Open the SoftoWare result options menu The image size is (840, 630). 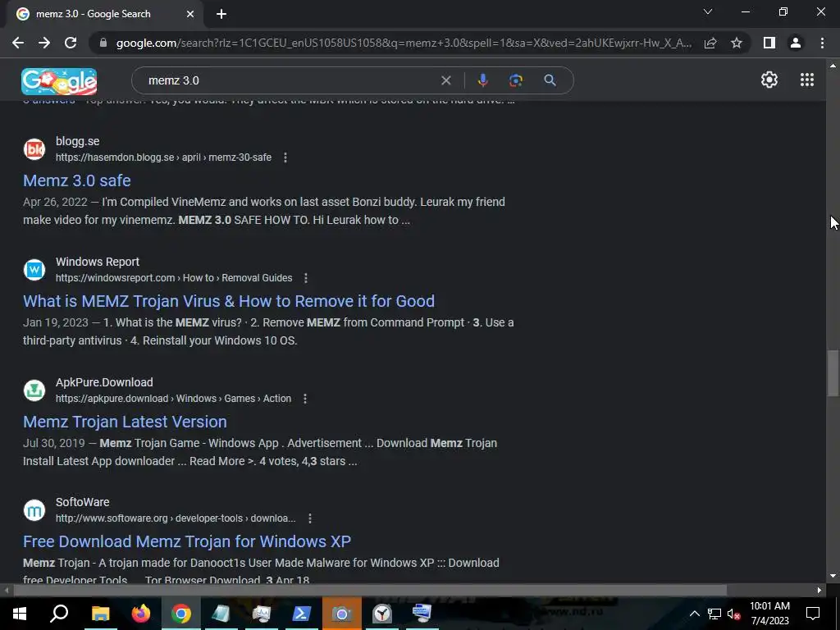[309, 518]
